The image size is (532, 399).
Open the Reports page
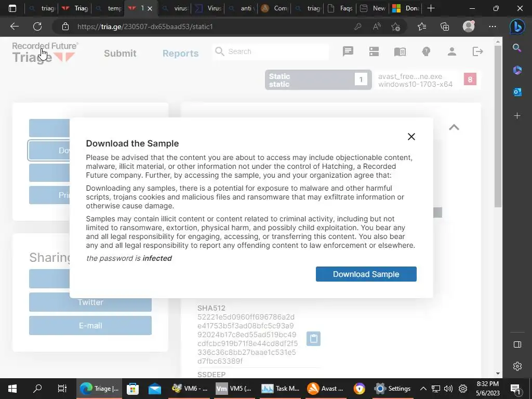[x=180, y=54]
